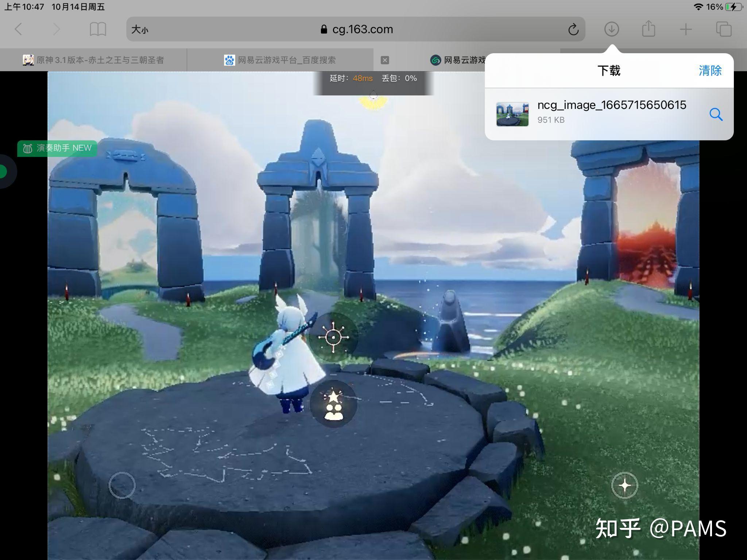This screenshot has height=560, width=747.
Task: Show the tab overview icon
Action: pos(724,29)
